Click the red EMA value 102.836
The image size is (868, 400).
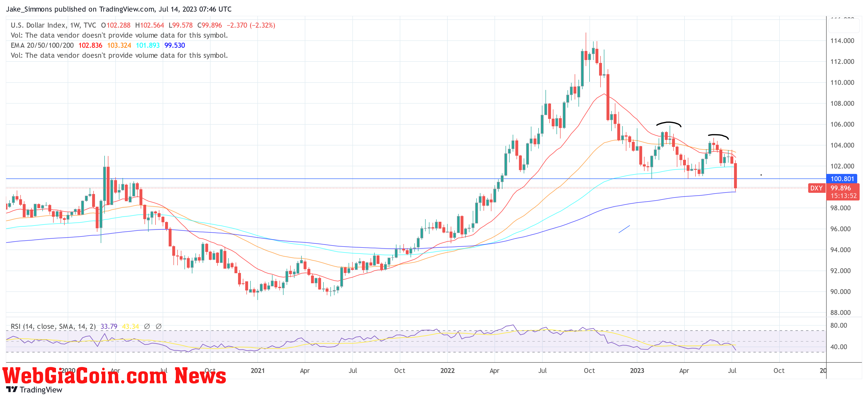click(90, 45)
